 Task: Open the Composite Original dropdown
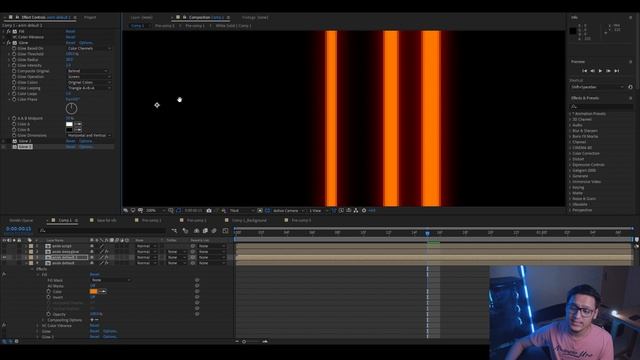[x=88, y=71]
